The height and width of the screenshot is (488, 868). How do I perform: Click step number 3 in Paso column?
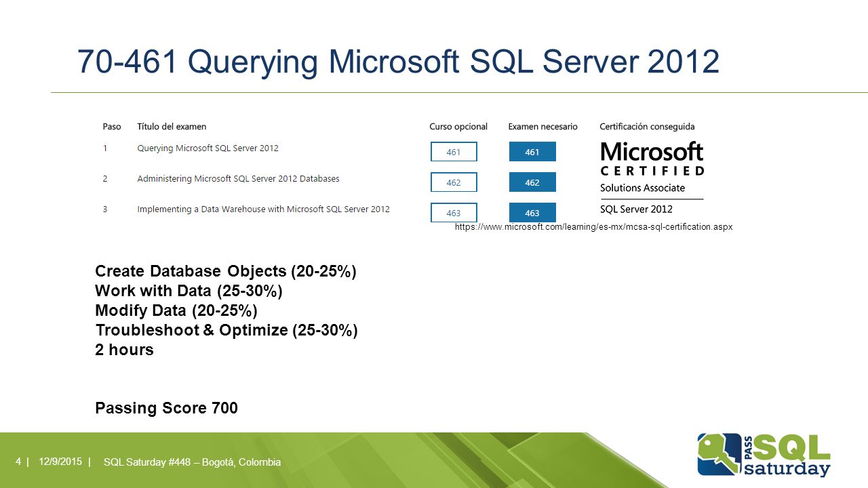[105, 209]
